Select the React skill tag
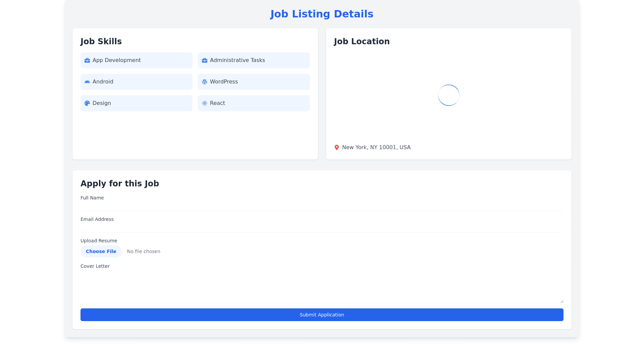This screenshot has width=644, height=362. pos(254,103)
